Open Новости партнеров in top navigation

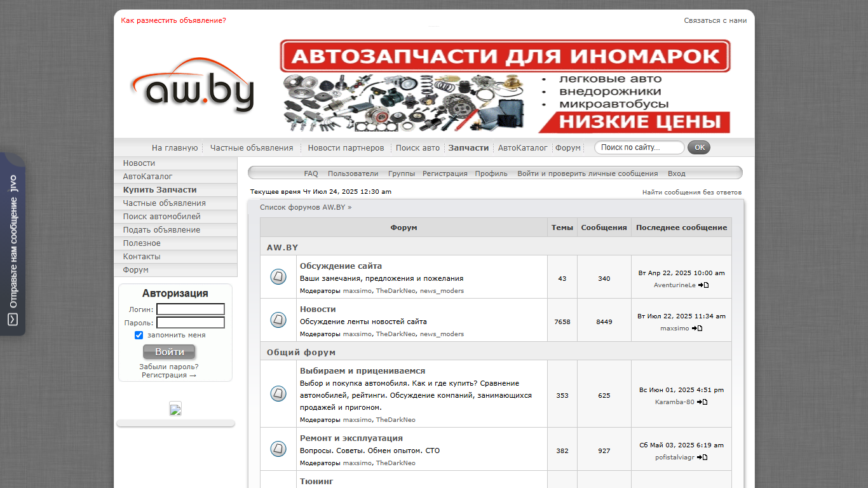coord(346,148)
